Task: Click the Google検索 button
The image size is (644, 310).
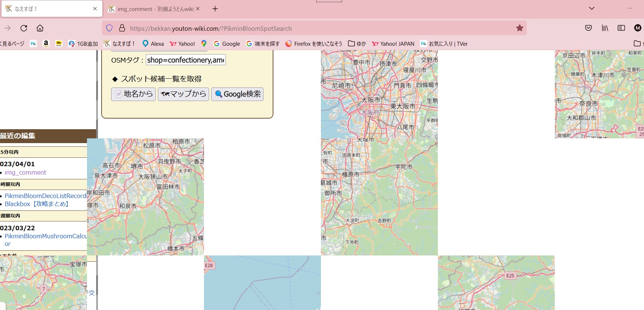Action: click(238, 94)
